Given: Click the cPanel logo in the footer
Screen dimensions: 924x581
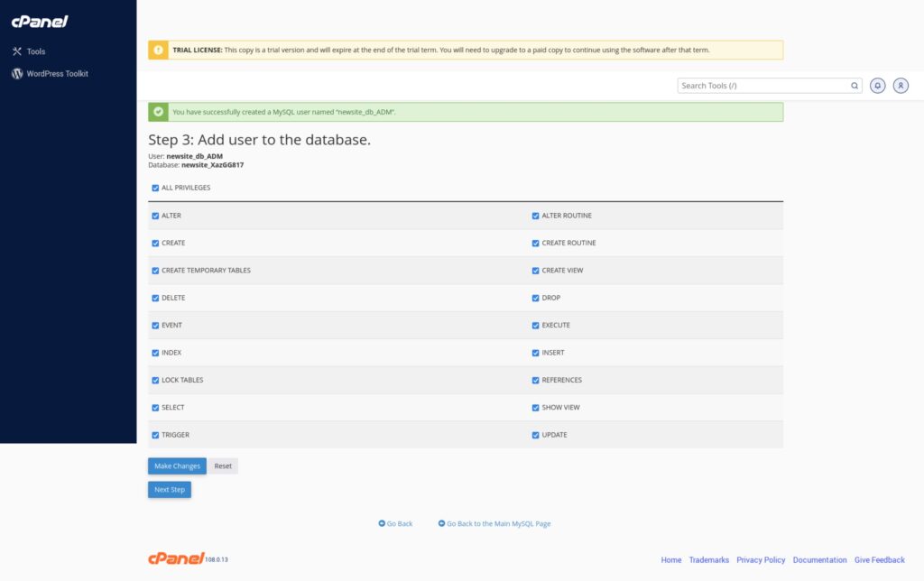Looking at the screenshot, I should (x=177, y=558).
